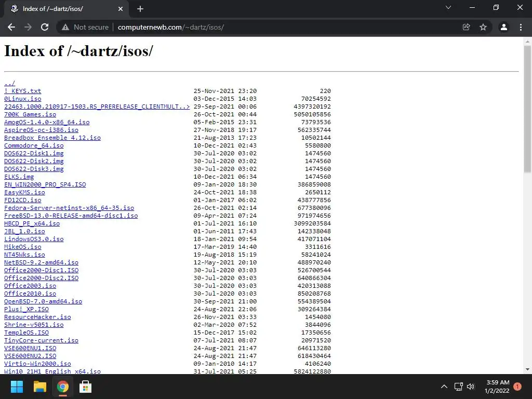Click OpenBSD-7.0-amd64.iso link
The height and width of the screenshot is (399, 532).
click(x=43, y=302)
